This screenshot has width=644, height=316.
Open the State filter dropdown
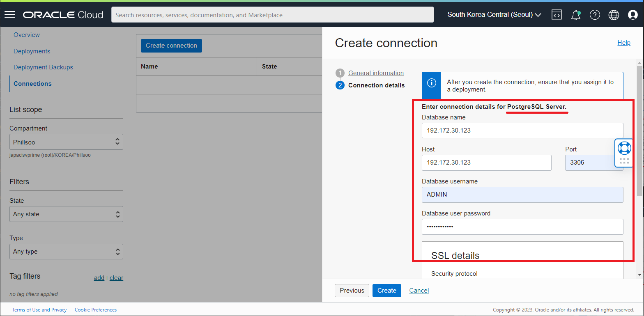pyautogui.click(x=66, y=214)
